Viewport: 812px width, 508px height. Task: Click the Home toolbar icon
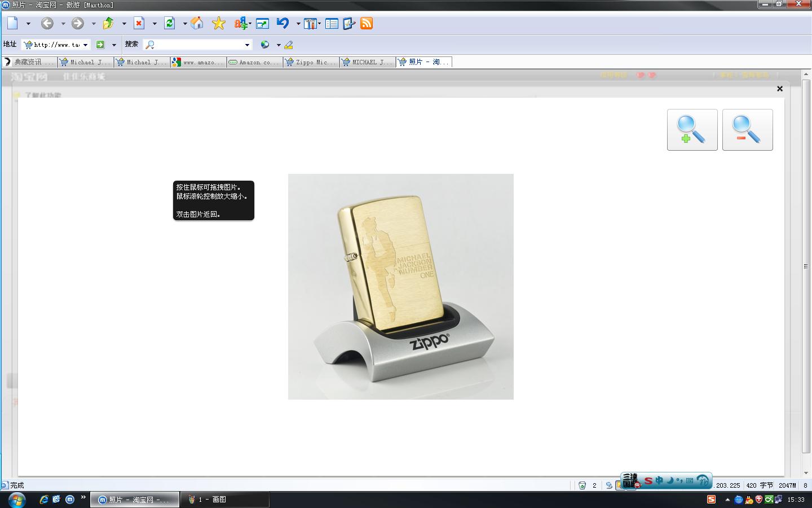(x=197, y=23)
